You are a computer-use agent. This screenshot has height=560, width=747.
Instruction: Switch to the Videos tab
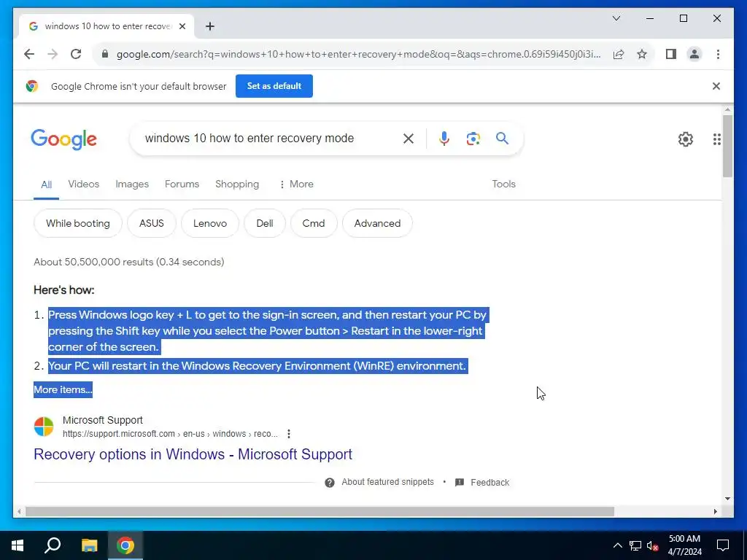click(83, 184)
